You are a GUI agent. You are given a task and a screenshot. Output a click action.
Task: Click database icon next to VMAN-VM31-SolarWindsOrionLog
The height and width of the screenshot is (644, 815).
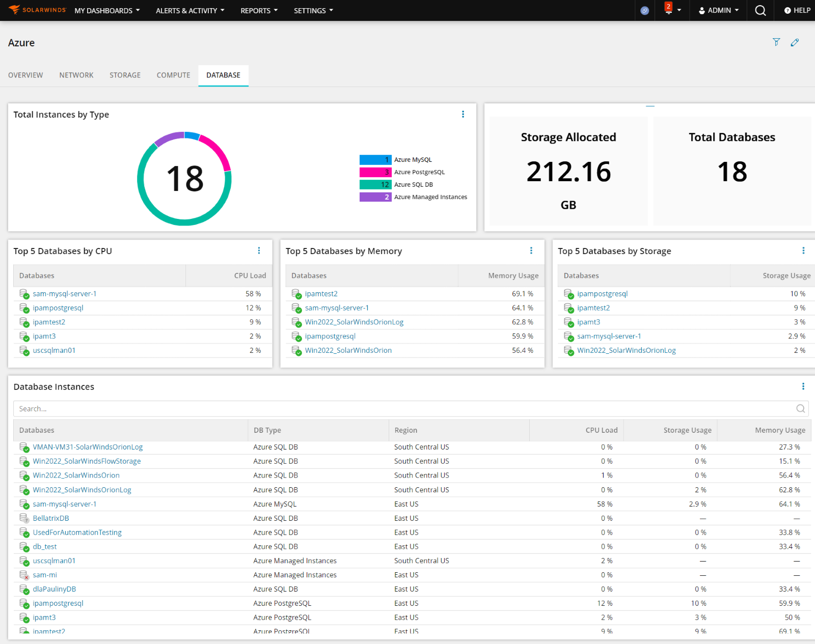24,447
